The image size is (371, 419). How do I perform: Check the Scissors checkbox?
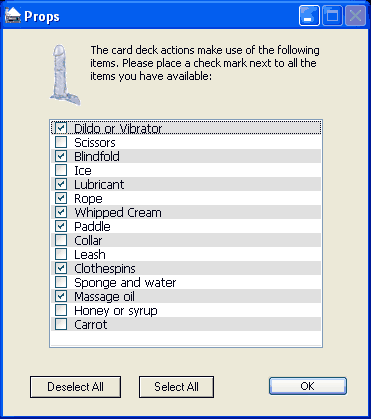tap(61, 142)
